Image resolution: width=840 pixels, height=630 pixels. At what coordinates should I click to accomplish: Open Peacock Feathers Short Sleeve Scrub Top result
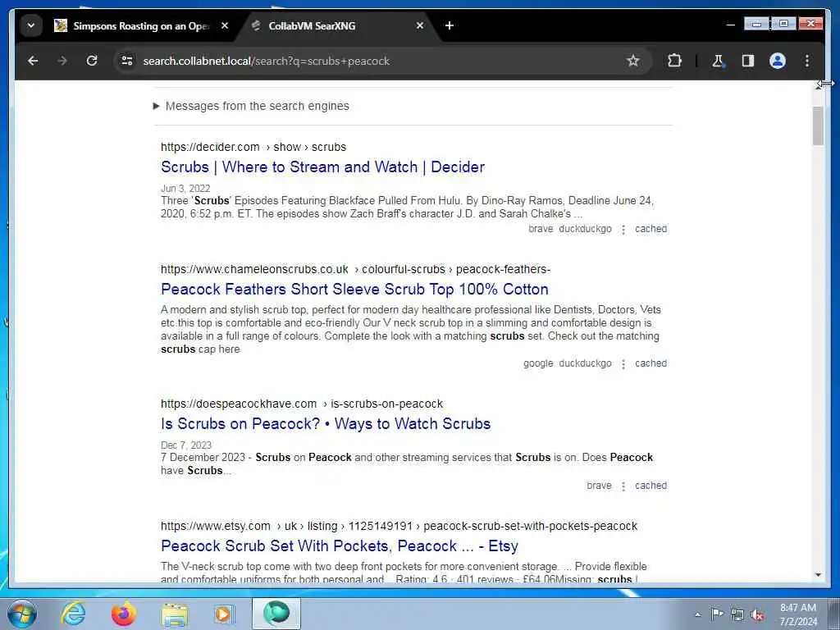(x=354, y=290)
